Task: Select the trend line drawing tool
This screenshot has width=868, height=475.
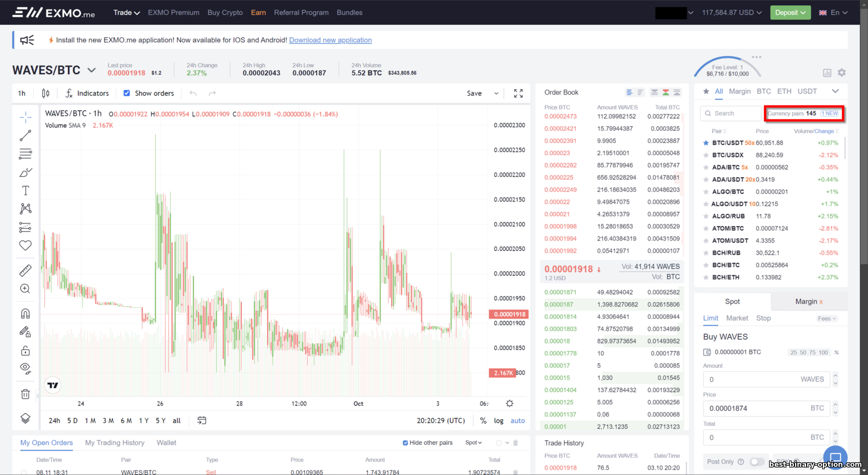Action: tap(25, 136)
